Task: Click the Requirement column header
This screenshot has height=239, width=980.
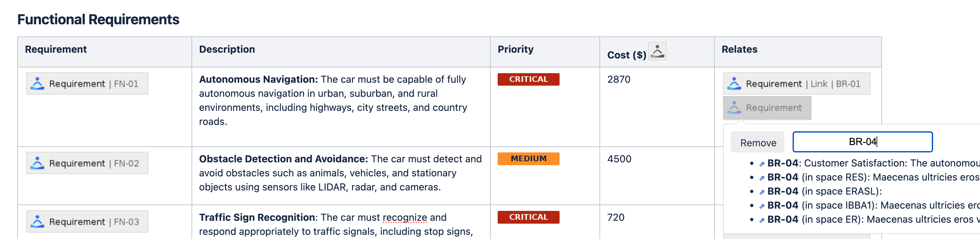Action: coord(56,50)
